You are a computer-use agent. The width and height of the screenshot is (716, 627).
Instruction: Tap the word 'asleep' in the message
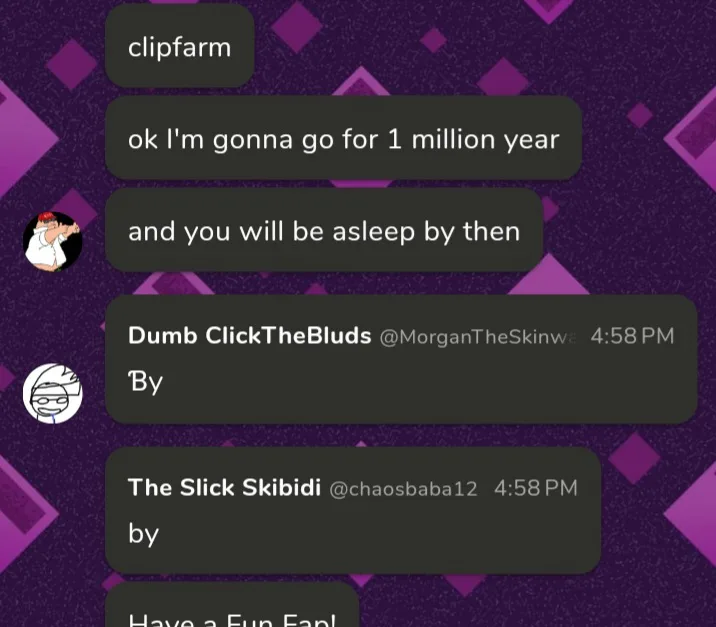tap(374, 232)
